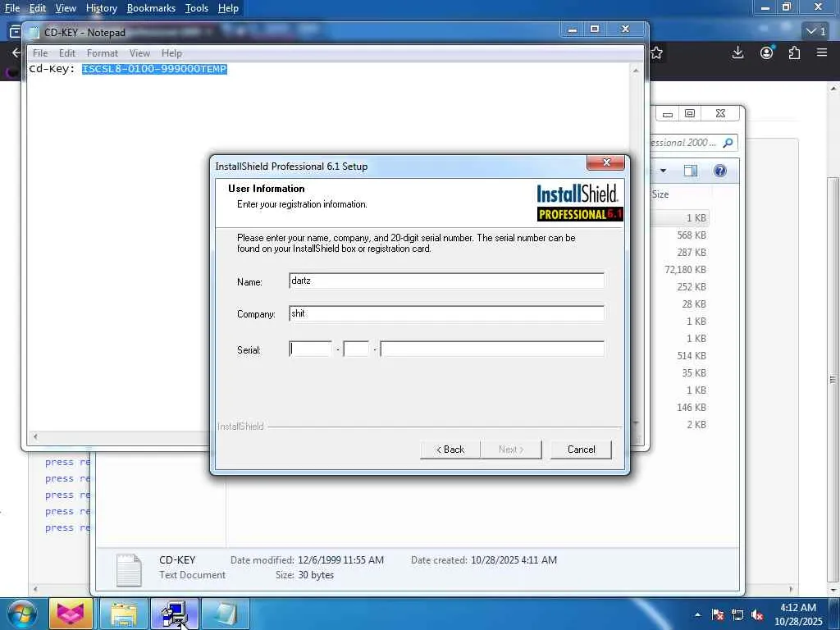Open the browser hamburger application menu

pyautogui.click(x=822, y=52)
